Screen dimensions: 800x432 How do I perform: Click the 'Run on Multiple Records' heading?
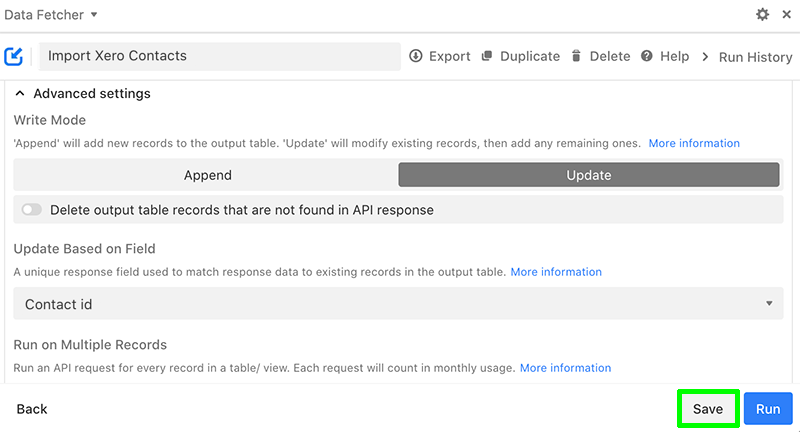click(x=90, y=345)
